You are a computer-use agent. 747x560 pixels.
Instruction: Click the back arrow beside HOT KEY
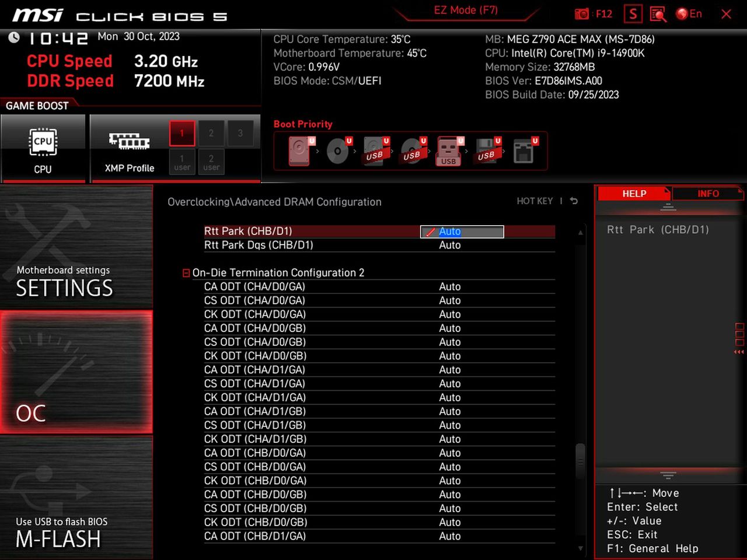574,201
